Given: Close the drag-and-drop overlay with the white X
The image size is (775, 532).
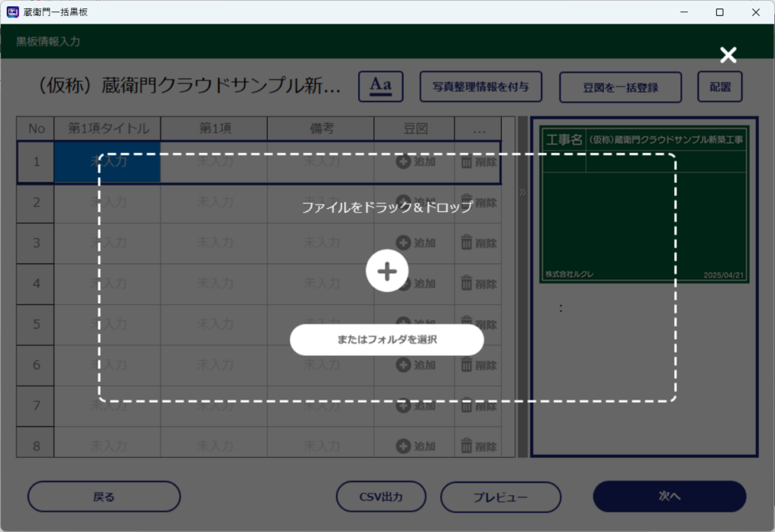Looking at the screenshot, I should [728, 55].
